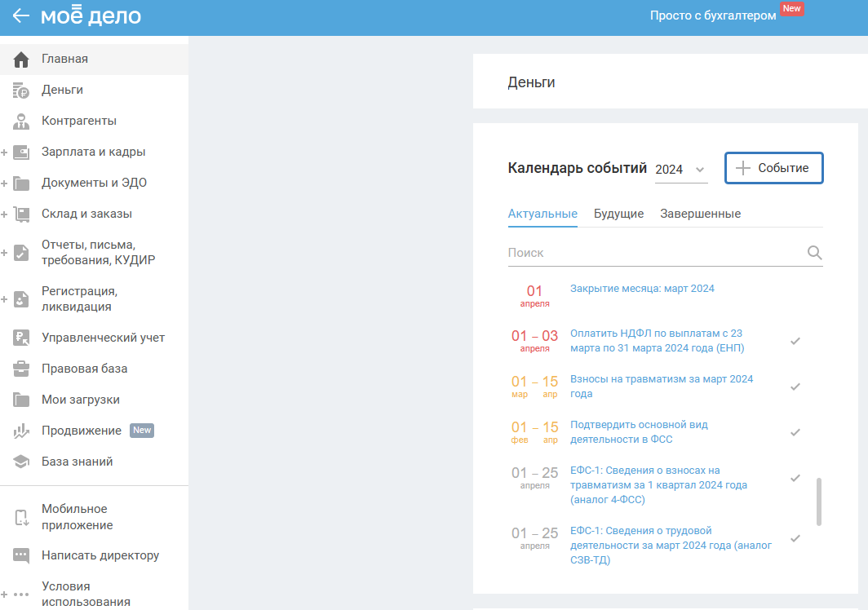
Task: Mark НДФЛ payment event as done
Action: point(795,341)
